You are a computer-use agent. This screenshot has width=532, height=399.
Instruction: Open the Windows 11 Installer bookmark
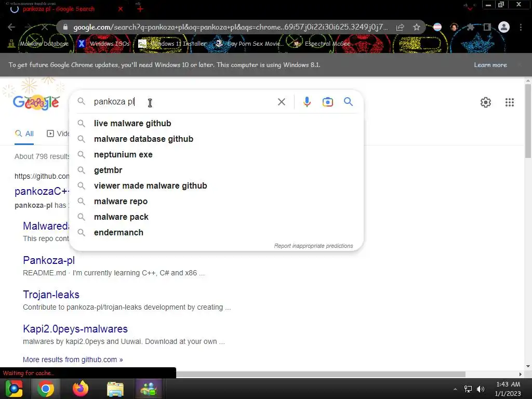click(172, 44)
